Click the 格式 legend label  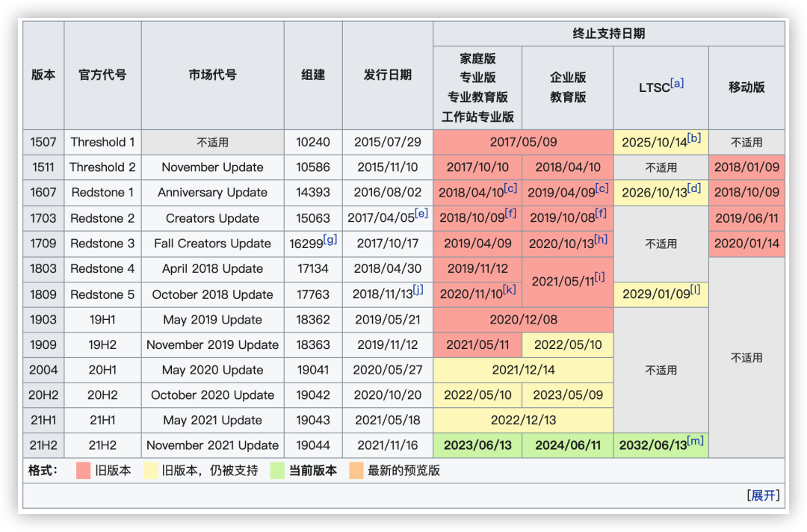[43, 470]
